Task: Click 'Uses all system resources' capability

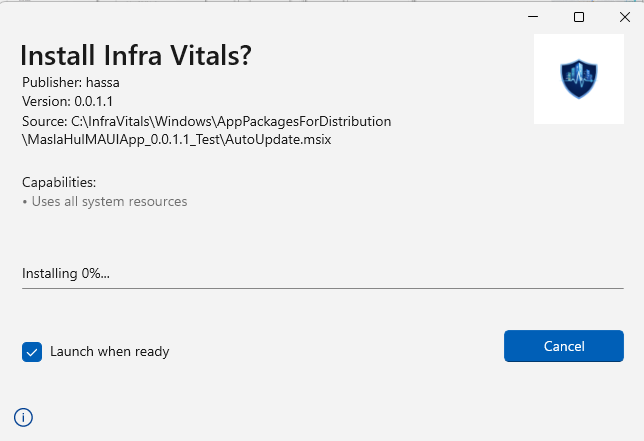Action: pos(109,202)
